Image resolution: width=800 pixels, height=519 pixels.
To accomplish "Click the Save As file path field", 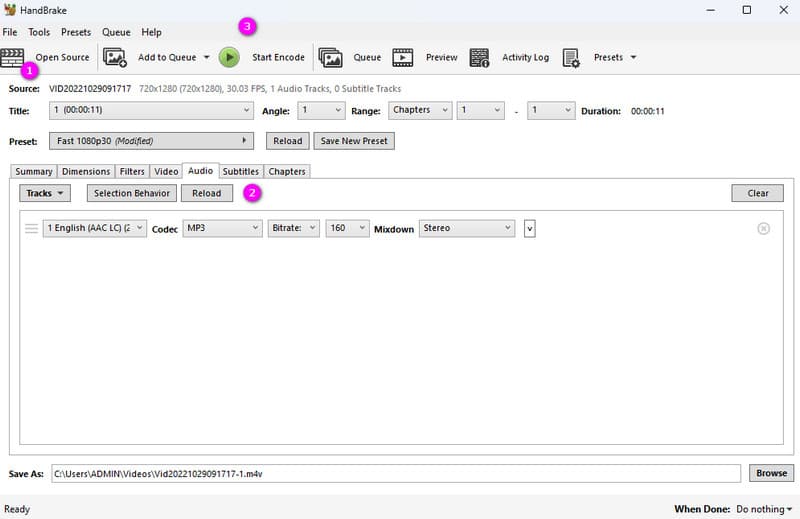I will pyautogui.click(x=395, y=473).
